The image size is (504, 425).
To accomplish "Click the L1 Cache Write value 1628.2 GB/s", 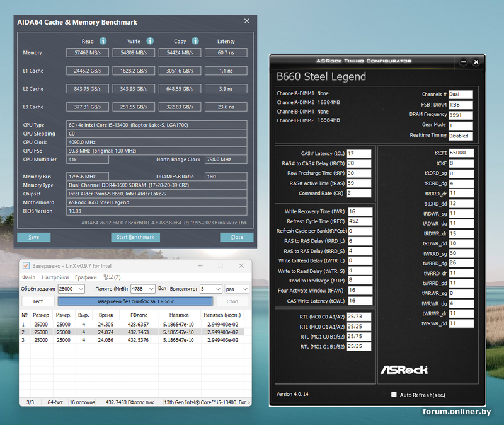I will click(x=134, y=71).
